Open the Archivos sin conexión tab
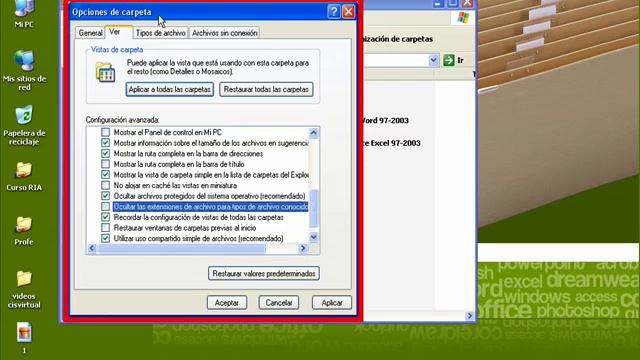640x360 pixels. point(224,33)
